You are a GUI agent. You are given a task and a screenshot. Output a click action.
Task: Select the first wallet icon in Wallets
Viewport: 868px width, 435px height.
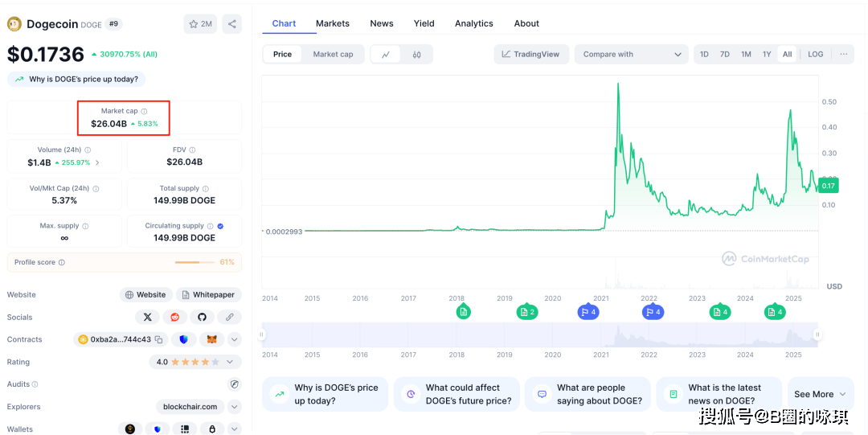pyautogui.click(x=130, y=429)
